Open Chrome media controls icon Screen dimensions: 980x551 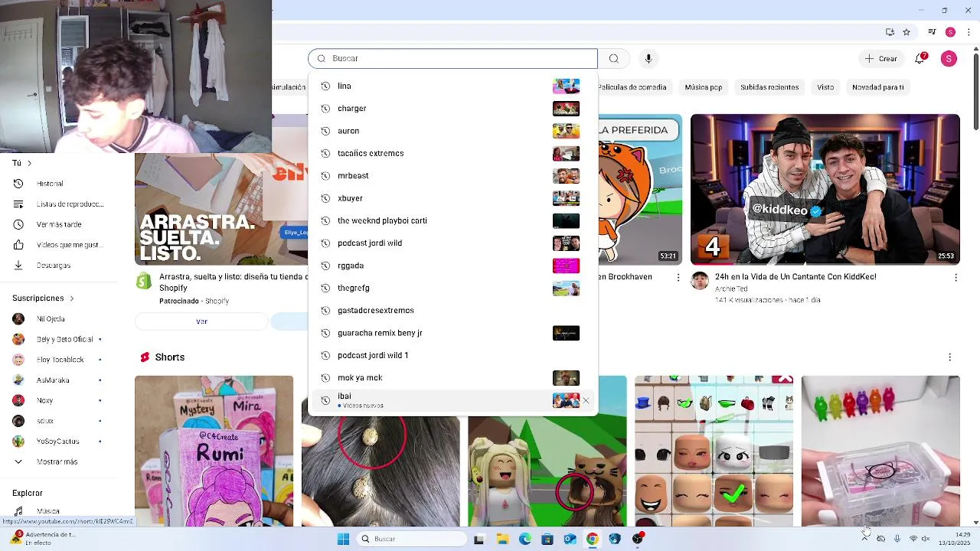click(x=932, y=32)
